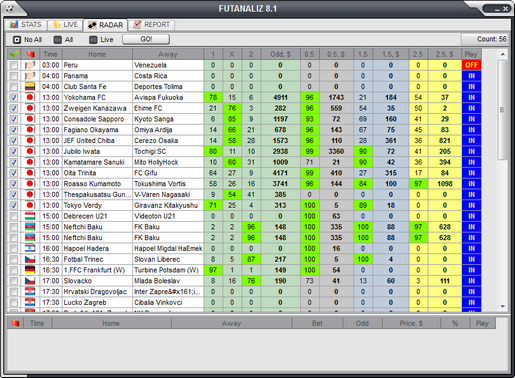Uncheck the Consadole Sapporo row checkbox

coord(14,119)
